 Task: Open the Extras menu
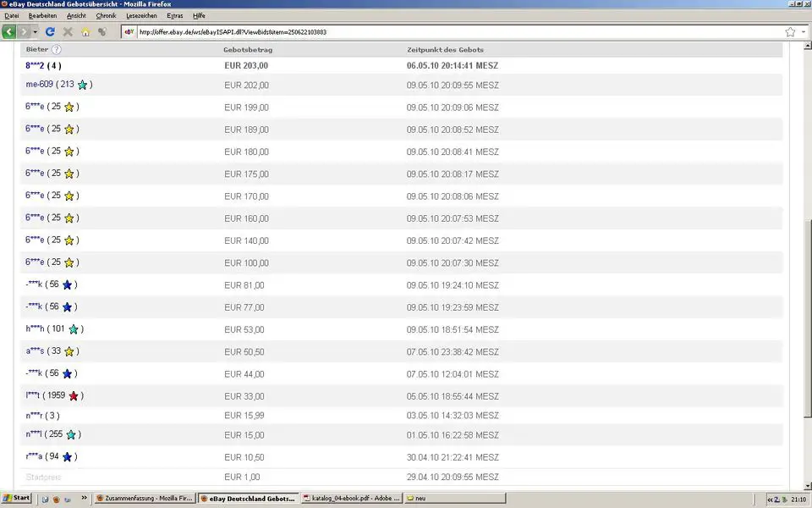[x=174, y=16]
